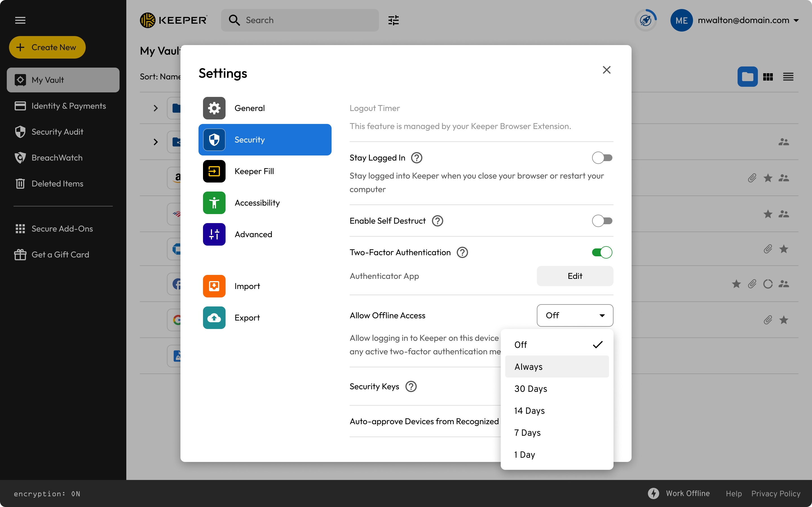Enable Stay Logged In toggle
Image resolution: width=812 pixels, height=507 pixels.
[x=602, y=158]
